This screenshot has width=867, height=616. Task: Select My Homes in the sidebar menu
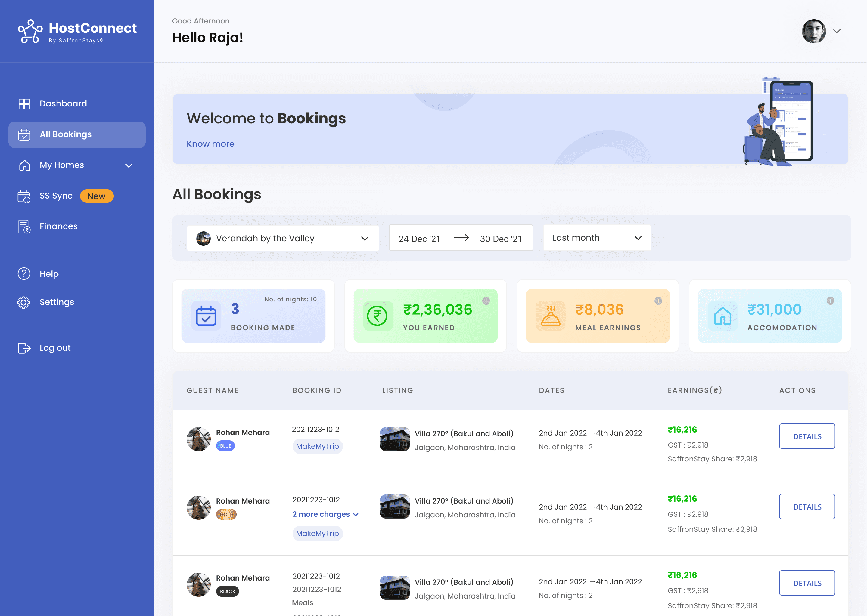coord(61,165)
